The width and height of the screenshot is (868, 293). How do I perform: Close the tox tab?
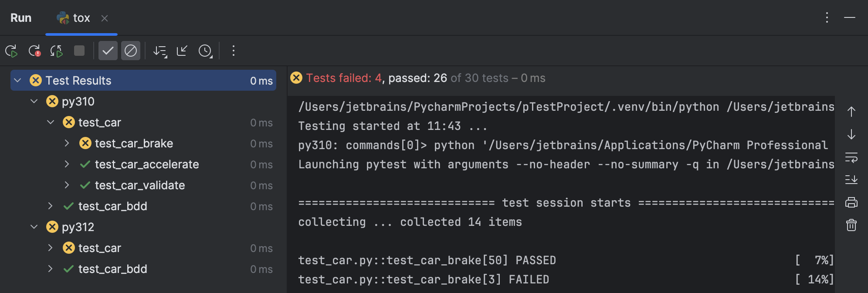[105, 18]
